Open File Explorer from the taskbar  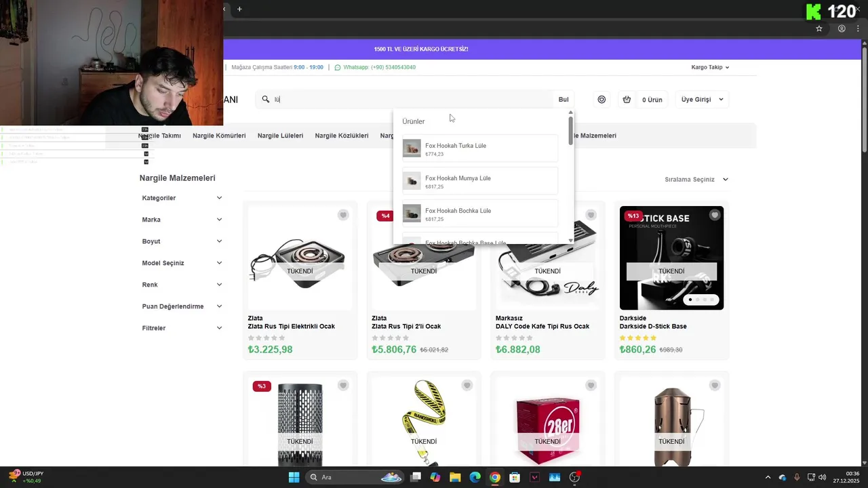coord(455,477)
